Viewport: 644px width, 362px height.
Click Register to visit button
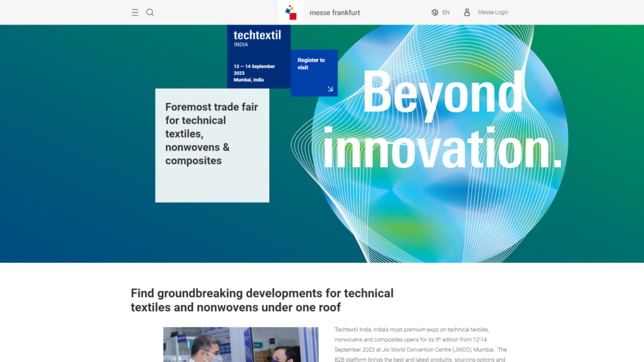point(314,73)
